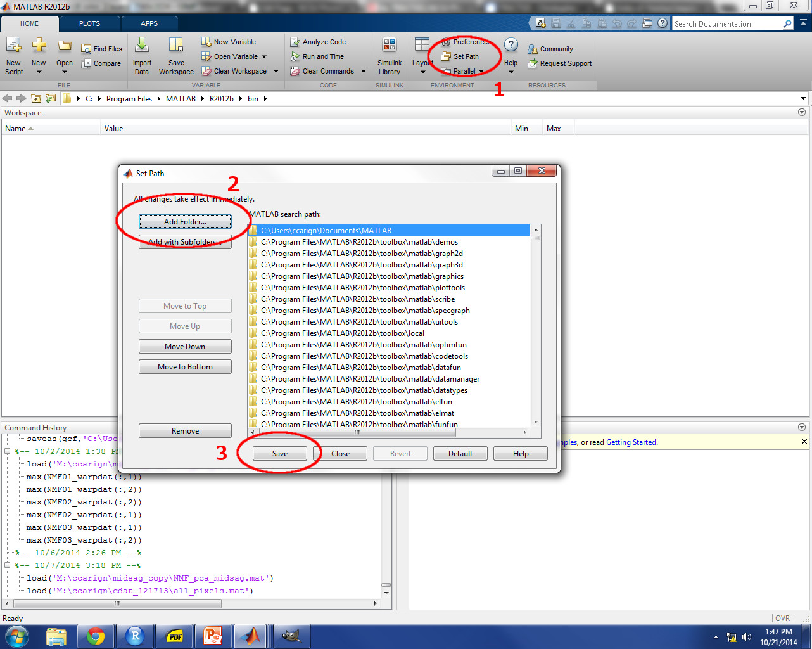This screenshot has width=812, height=649.
Task: Click the Move Down button
Action: (x=185, y=347)
